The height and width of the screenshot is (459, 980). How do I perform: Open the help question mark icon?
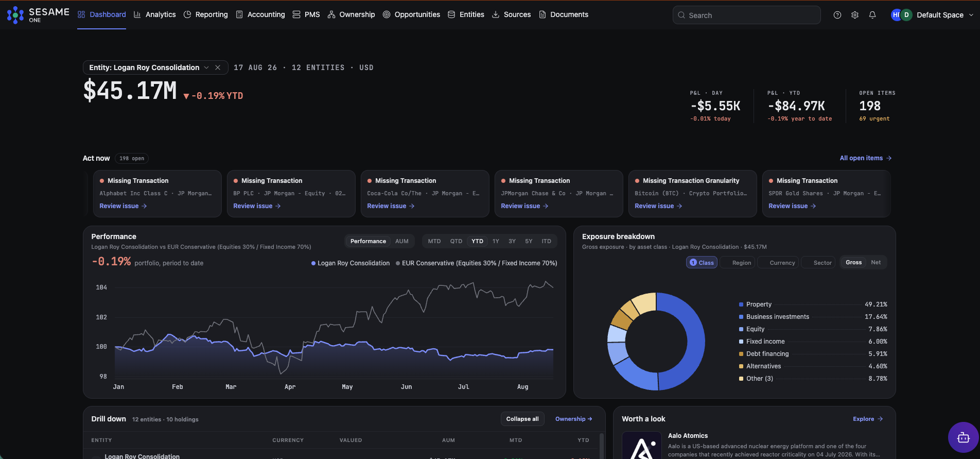837,15
